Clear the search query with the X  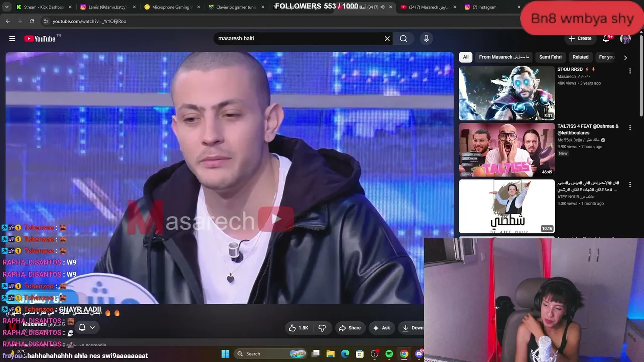point(387,38)
